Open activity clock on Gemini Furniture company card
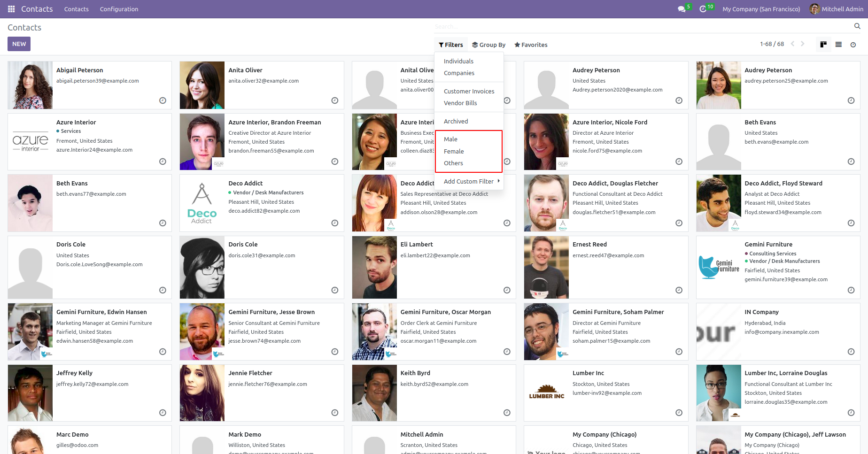Image resolution: width=868 pixels, height=454 pixels. [851, 290]
